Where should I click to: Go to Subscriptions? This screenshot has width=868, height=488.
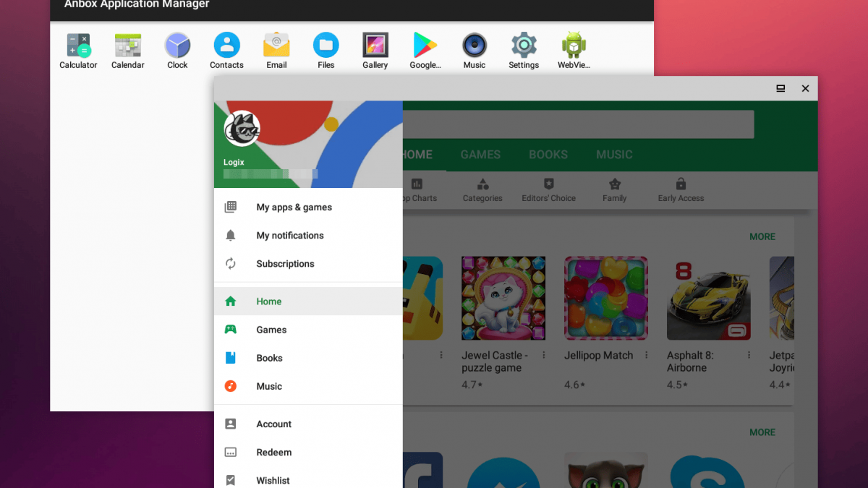coord(308,264)
